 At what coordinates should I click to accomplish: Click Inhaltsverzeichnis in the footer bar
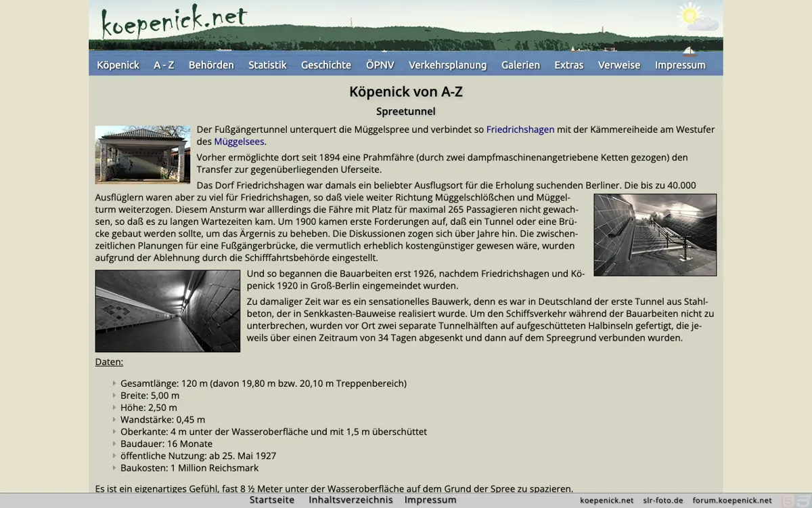[351, 500]
